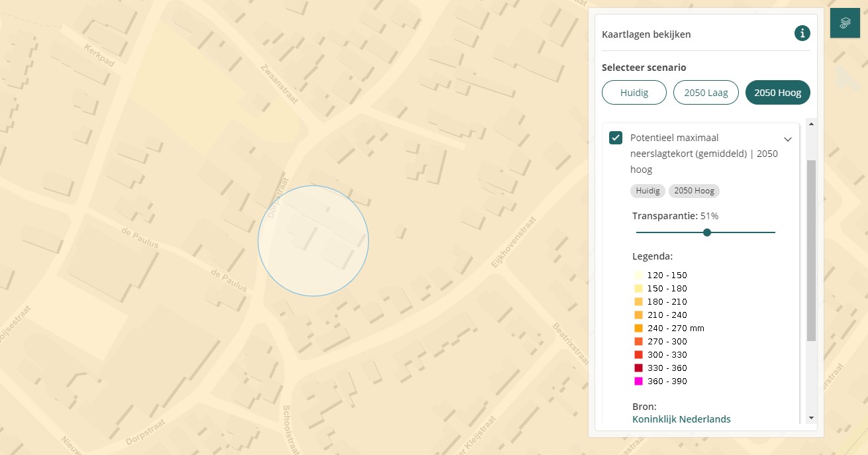The width and height of the screenshot is (868, 455).
Task: Click the 180 - 210 legend swatch
Action: pos(638,301)
